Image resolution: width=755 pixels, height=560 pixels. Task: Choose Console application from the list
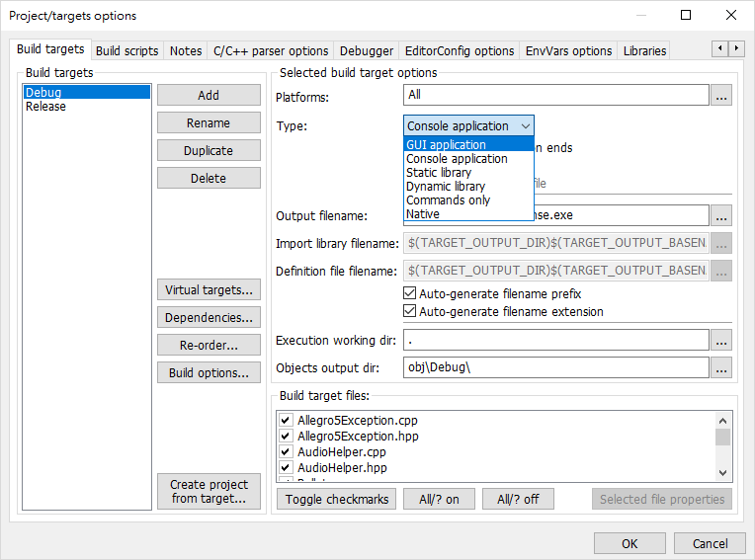coord(468,159)
